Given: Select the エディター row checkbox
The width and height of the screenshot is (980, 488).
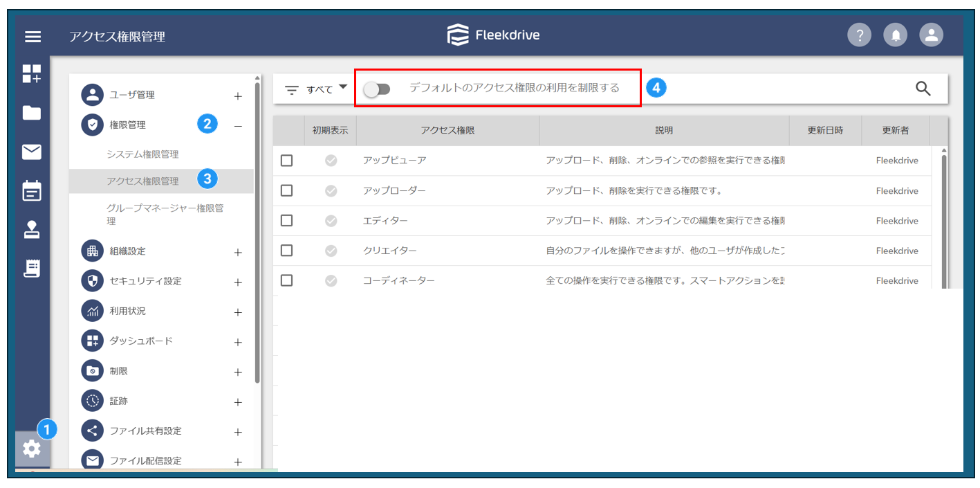Looking at the screenshot, I should pos(286,221).
